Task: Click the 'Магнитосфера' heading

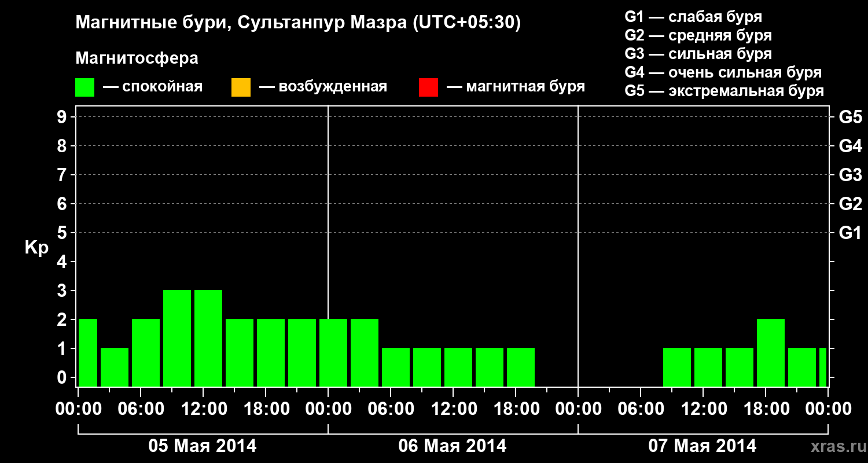Action: (x=137, y=58)
